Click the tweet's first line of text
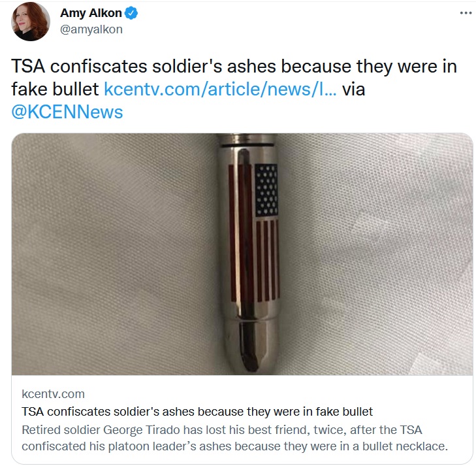 click(234, 66)
